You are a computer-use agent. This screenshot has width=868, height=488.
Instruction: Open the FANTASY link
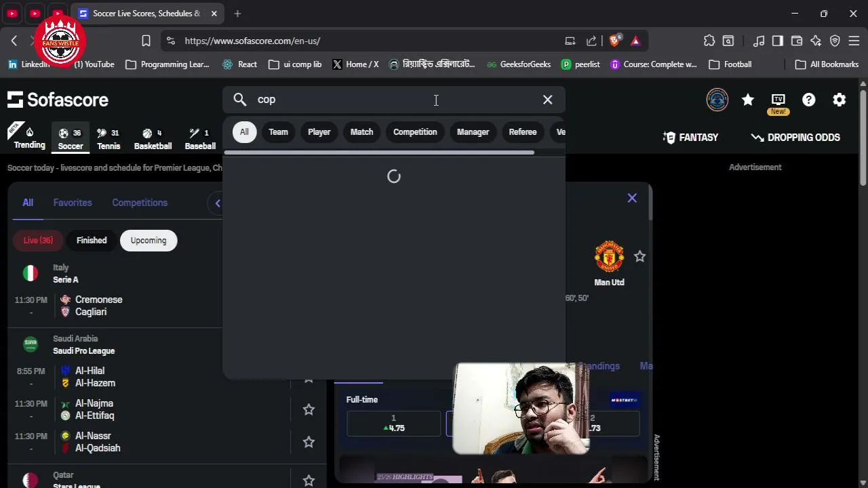coord(690,138)
